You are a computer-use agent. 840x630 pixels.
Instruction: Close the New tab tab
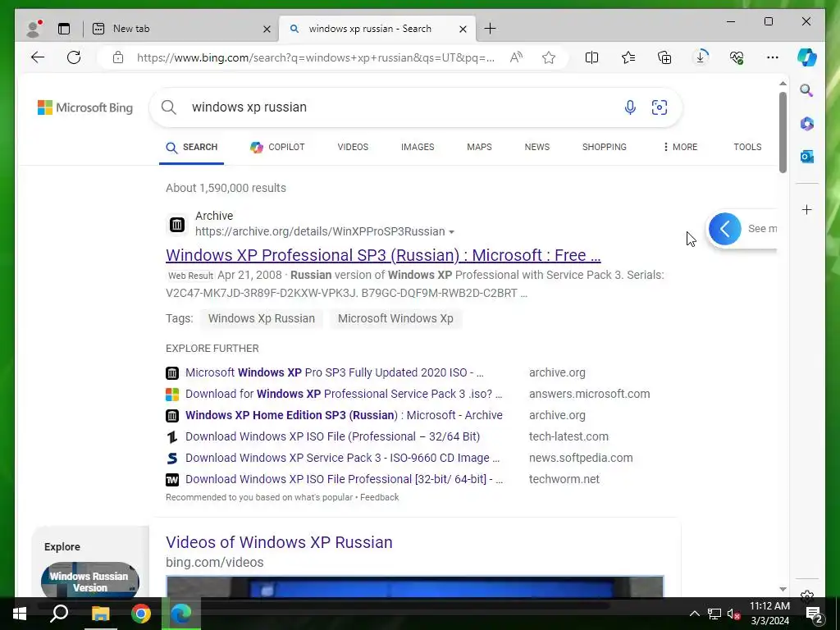point(267,29)
